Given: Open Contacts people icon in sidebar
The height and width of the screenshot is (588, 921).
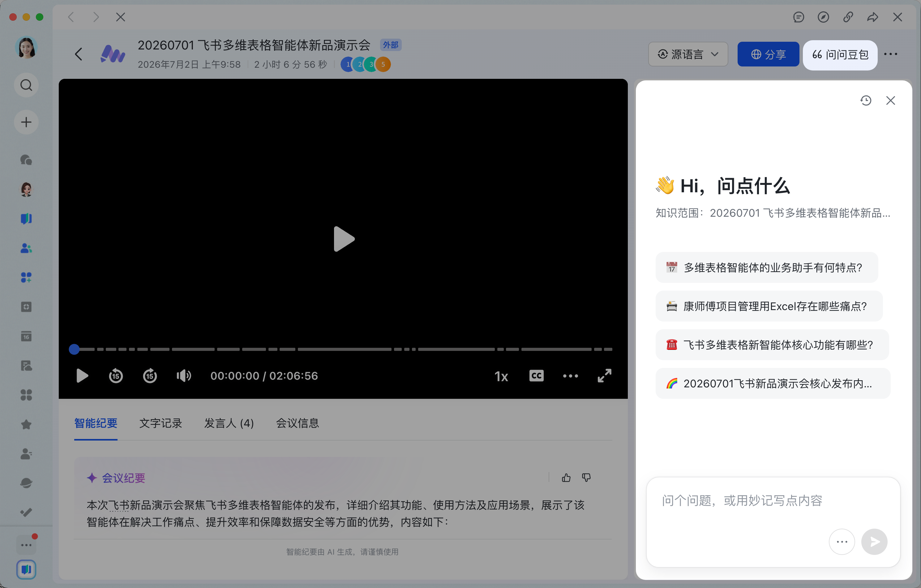Looking at the screenshot, I should (26, 249).
